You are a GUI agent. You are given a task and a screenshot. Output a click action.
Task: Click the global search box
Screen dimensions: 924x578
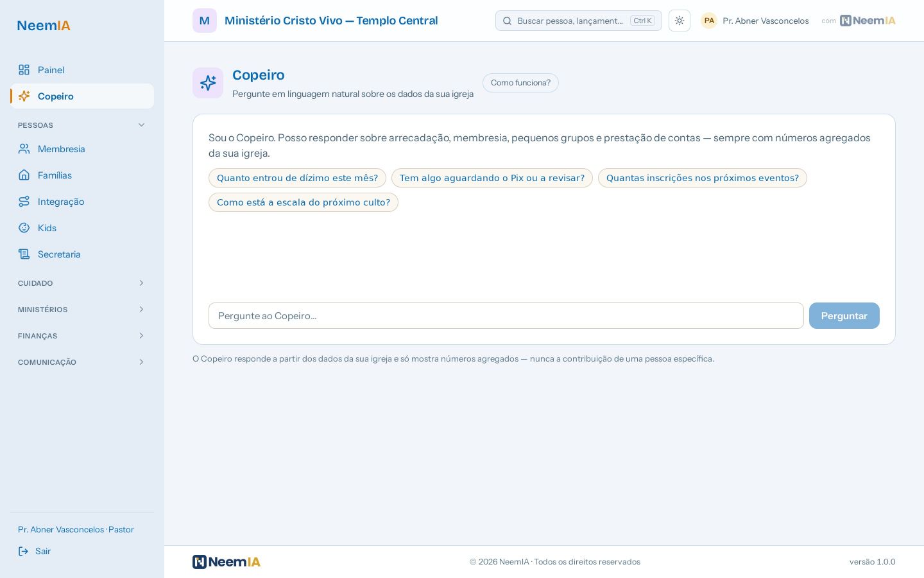coord(579,21)
